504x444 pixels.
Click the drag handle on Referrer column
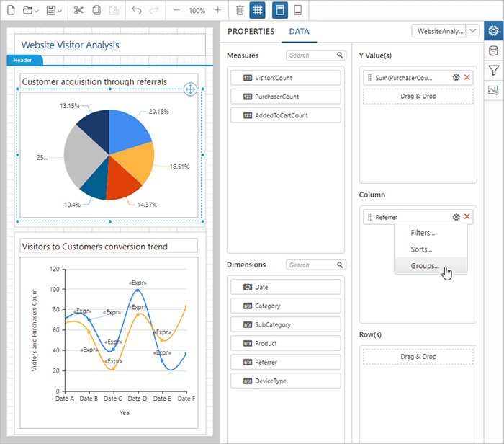[369, 217]
